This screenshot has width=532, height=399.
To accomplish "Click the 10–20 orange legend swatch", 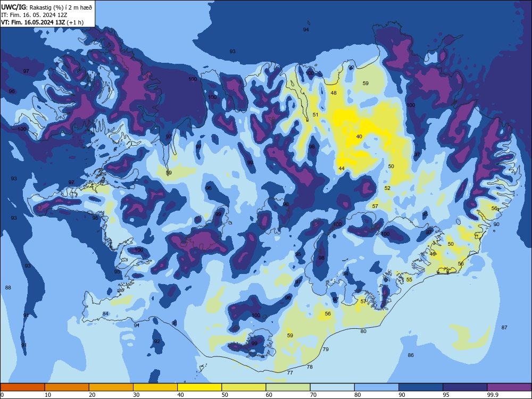I will coord(67,387).
